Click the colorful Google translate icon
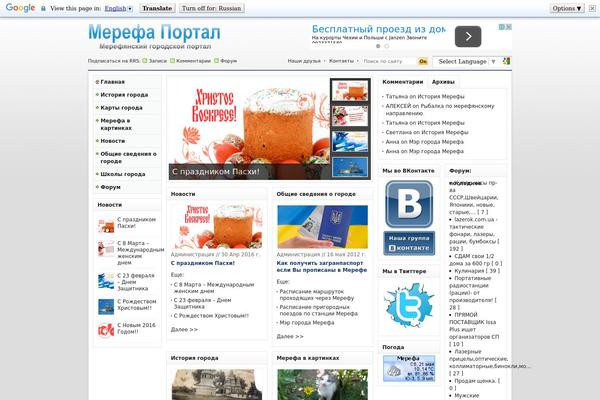 (507, 61)
